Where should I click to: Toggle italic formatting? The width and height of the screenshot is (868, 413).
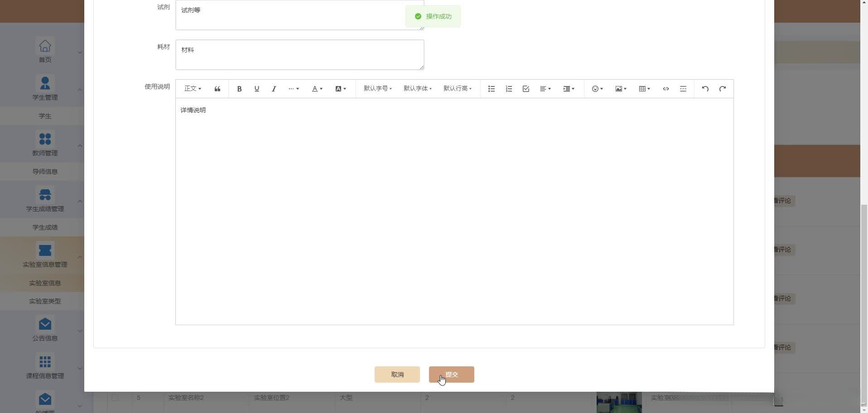click(274, 89)
